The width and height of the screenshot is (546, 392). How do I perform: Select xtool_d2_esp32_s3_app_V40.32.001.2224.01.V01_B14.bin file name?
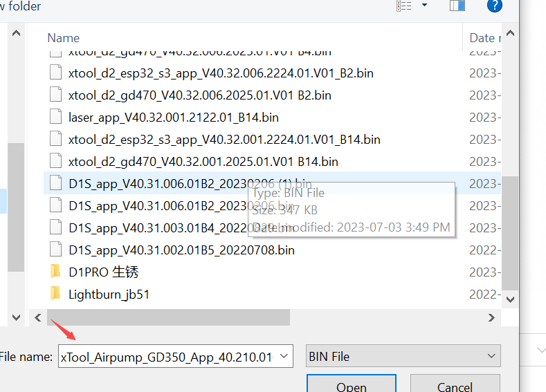(x=224, y=140)
